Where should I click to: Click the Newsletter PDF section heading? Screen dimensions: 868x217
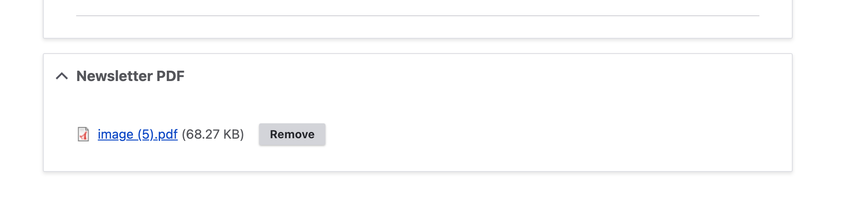pyautogui.click(x=130, y=76)
